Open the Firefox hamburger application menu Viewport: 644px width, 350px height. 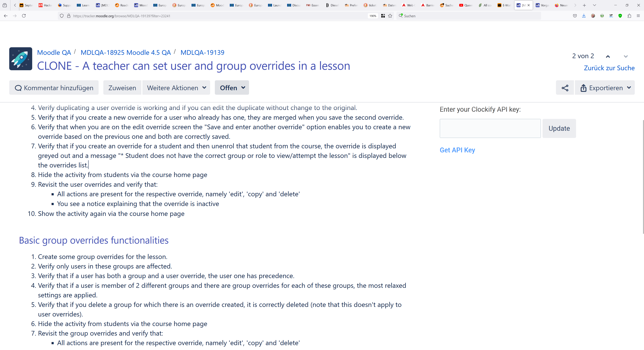click(x=638, y=16)
